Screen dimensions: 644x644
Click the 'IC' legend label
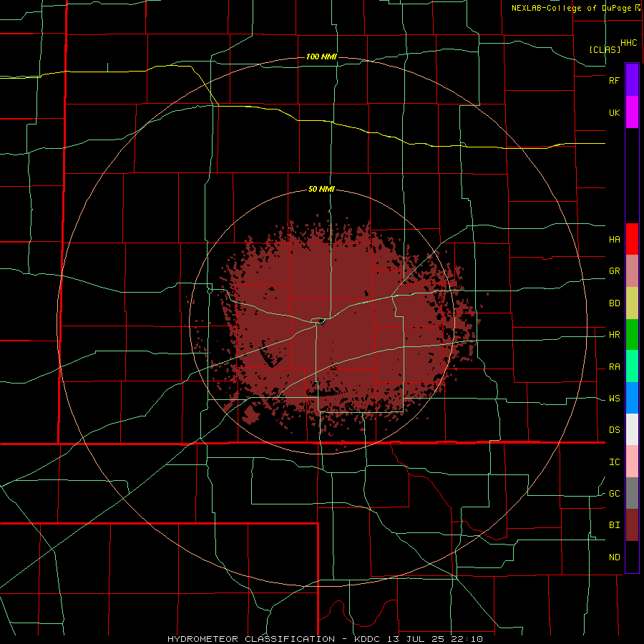pos(614,462)
